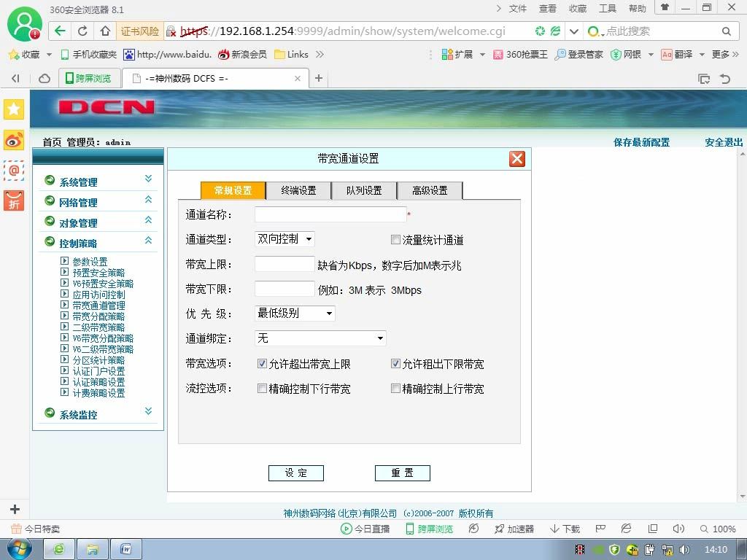Click the 证书风险 certificate warning badge

point(140,31)
